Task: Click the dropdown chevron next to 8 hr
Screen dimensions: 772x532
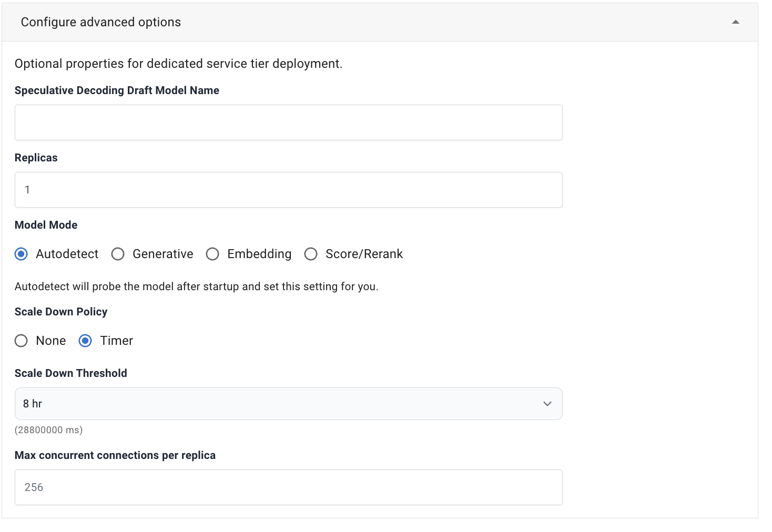Action: pyautogui.click(x=547, y=404)
